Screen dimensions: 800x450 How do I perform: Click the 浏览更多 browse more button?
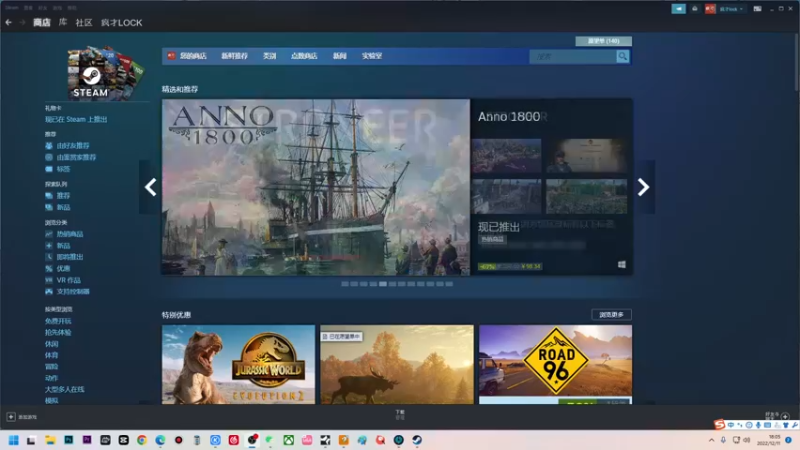click(611, 314)
